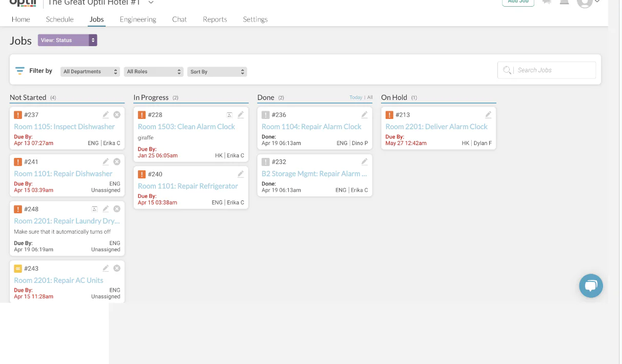Screen dimensions: 622x364
Task: Open Room 1503: Clean Alarm Clock job
Action: click(x=187, y=127)
